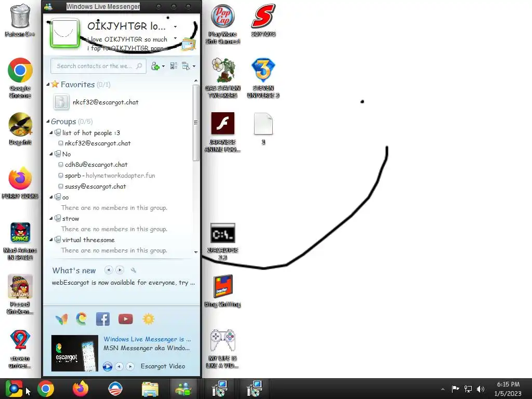Viewport: 532px width, 399px height.
Task: Click the contact list scrollbar up arrow
Action: tap(196, 81)
